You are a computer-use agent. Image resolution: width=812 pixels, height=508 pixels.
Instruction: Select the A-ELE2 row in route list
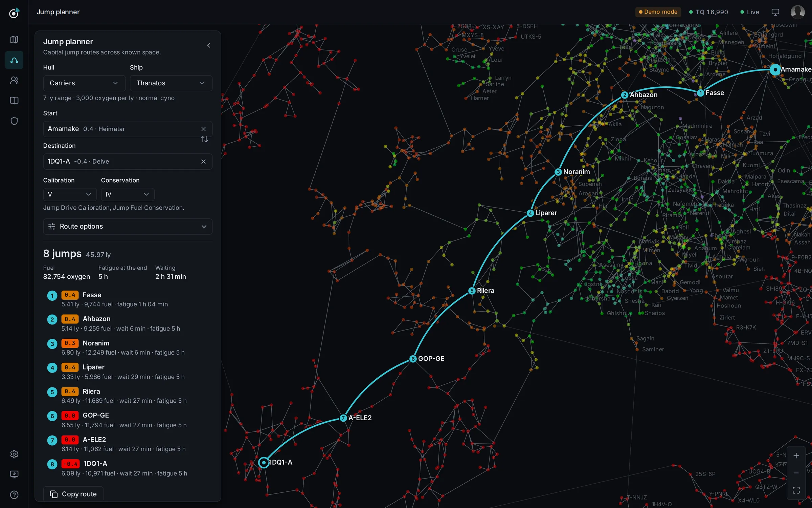click(x=128, y=444)
